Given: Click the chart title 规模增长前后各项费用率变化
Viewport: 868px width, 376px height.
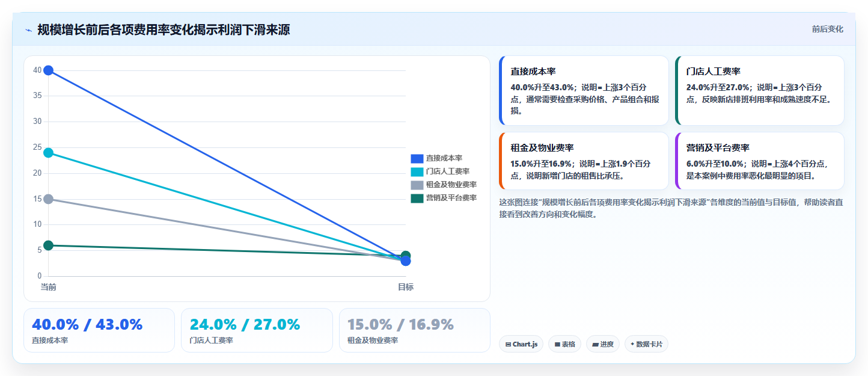Looking at the screenshot, I should [x=164, y=30].
